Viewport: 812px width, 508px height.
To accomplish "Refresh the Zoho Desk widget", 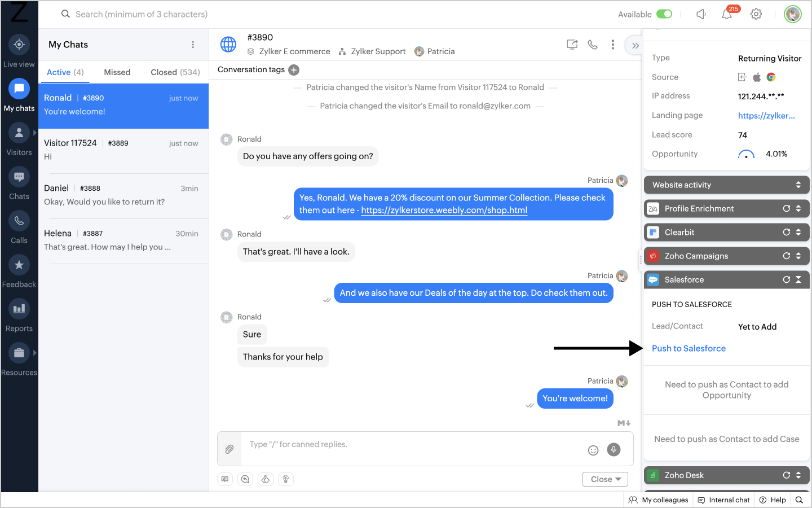I will pyautogui.click(x=786, y=475).
